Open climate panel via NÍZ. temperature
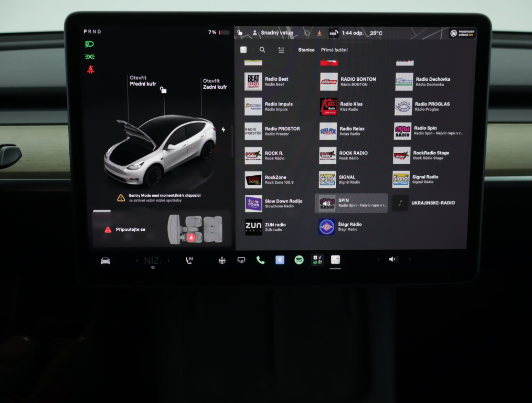This screenshot has width=532, height=403. pos(153,261)
